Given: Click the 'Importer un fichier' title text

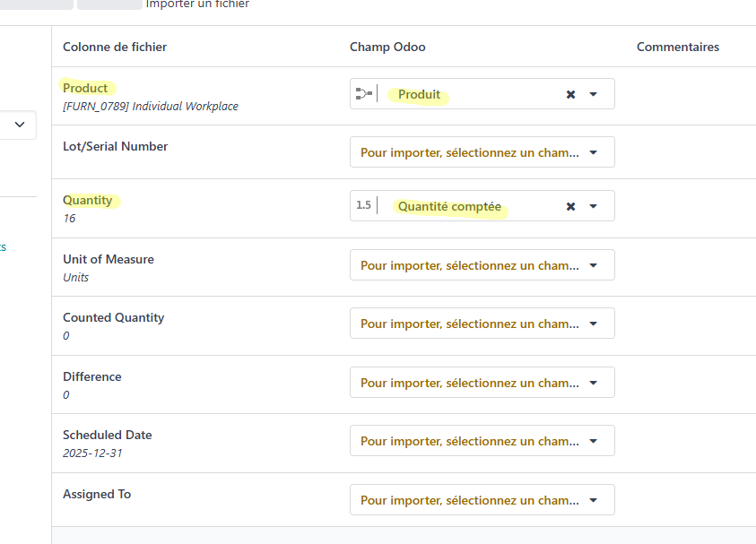Looking at the screenshot, I should (197, 4).
